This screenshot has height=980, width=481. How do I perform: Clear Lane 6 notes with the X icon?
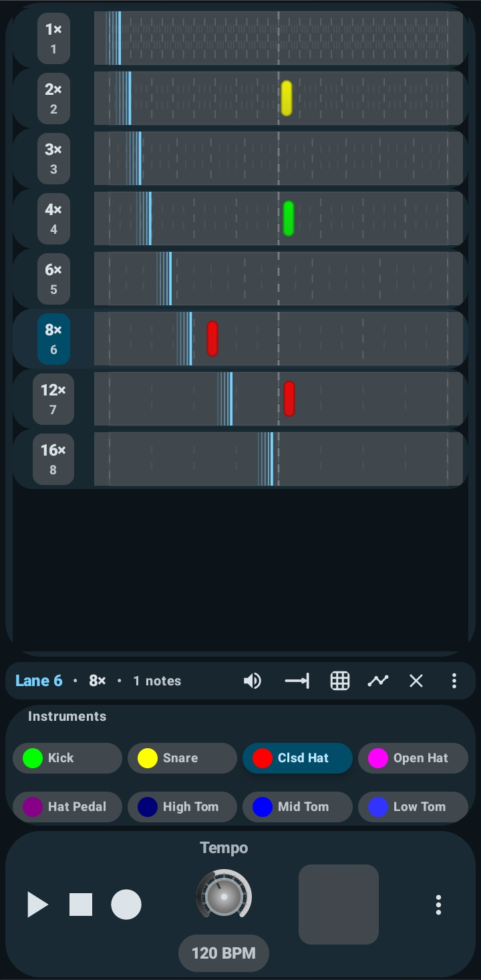(x=416, y=680)
